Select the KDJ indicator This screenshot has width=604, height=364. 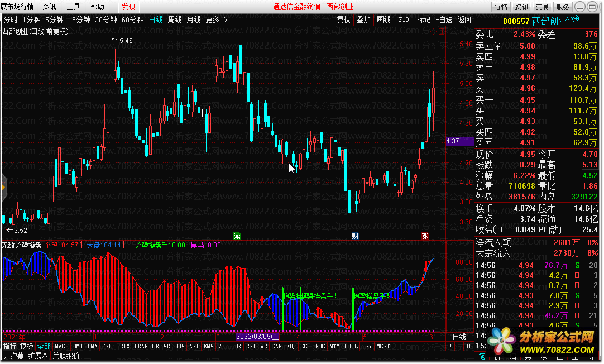pyautogui.click(x=291, y=346)
